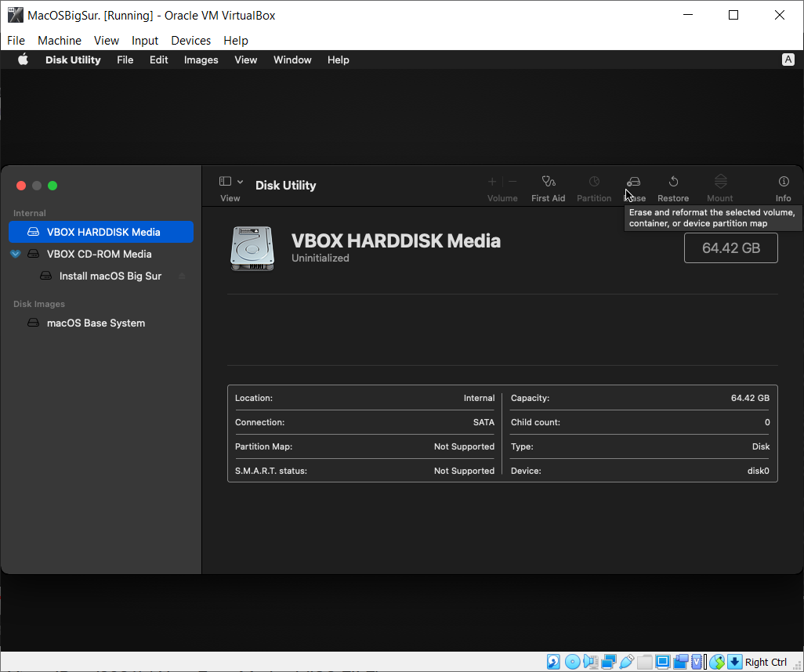Screen dimensions: 804x672
Task: Click the optical disc status icon
Action: (x=572, y=662)
